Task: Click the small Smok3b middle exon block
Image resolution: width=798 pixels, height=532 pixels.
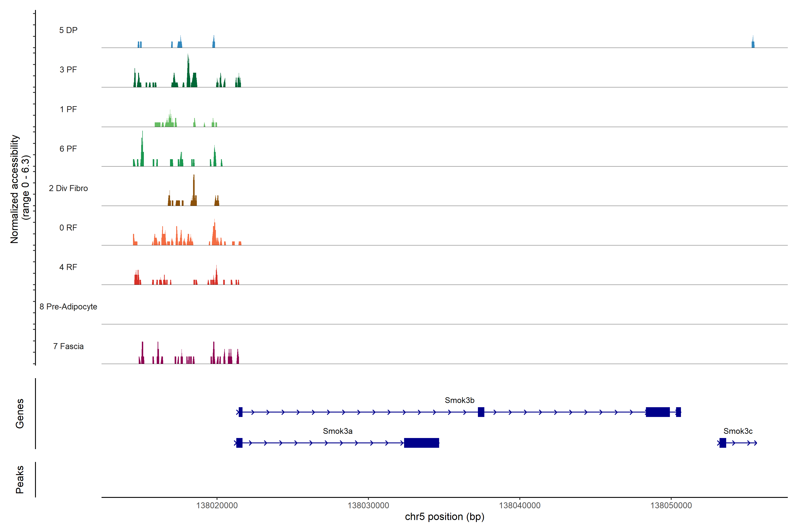Action: (481, 412)
